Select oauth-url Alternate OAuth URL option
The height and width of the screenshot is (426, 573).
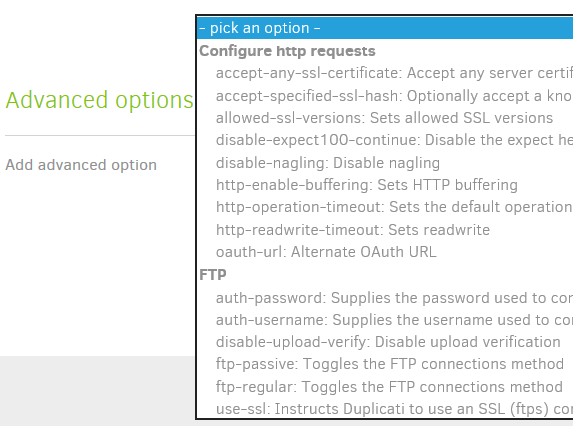[x=385, y=252]
